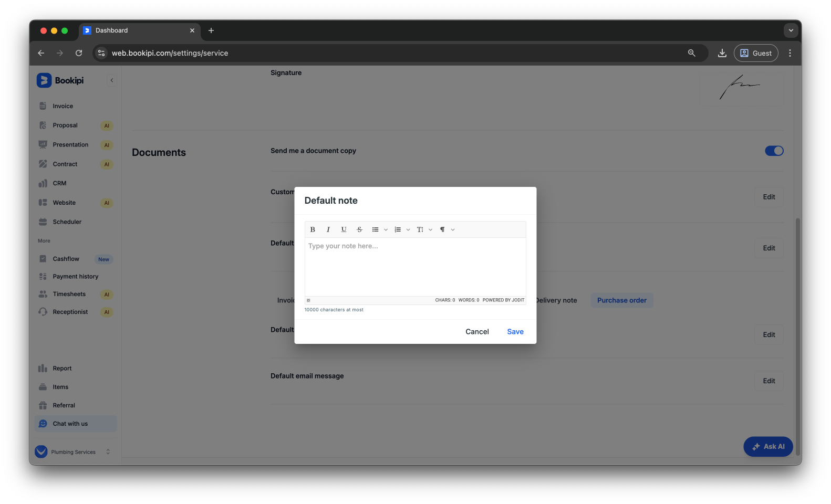
Task: Open the paragraph format tool
Action: point(442,229)
